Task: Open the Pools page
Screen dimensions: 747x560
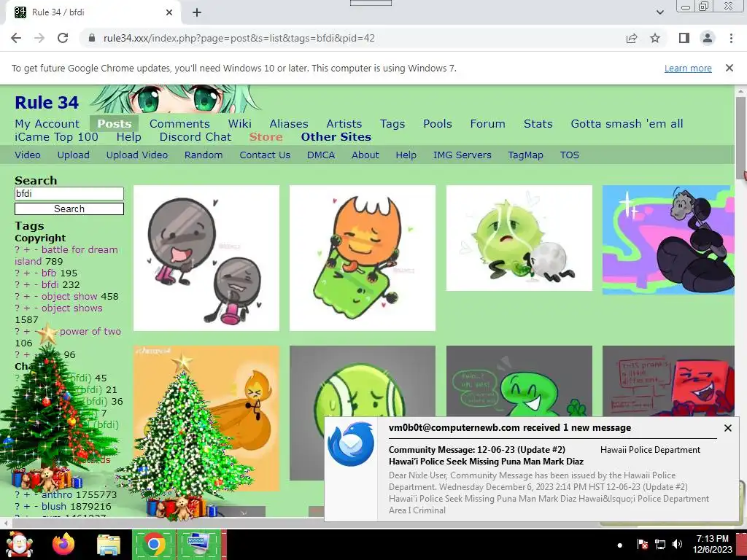Action: coord(438,124)
